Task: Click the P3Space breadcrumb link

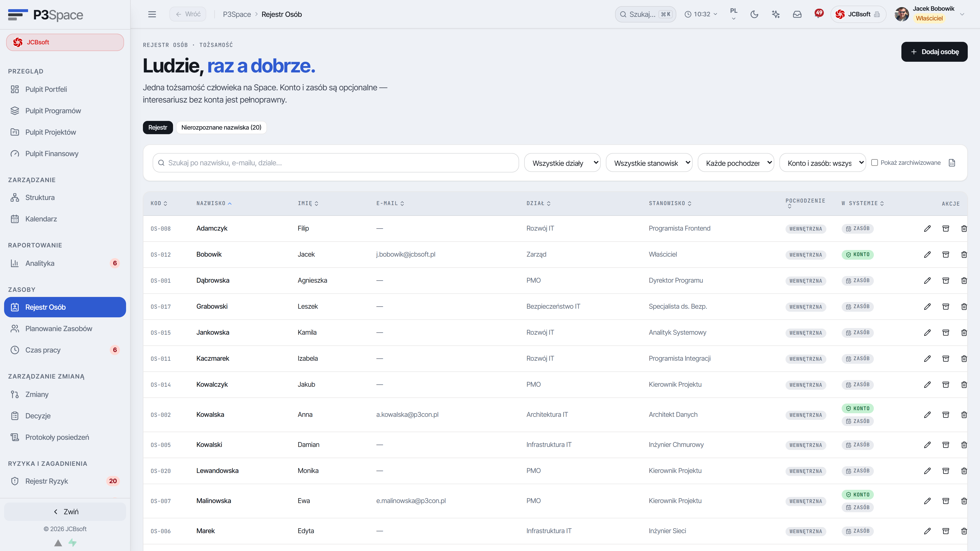Action: point(237,15)
